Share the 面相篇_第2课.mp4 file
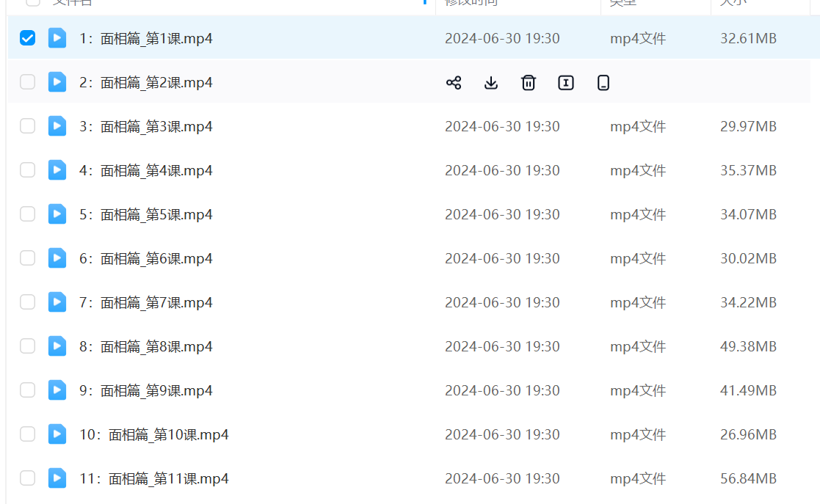Viewport: 820px width, 504px height. pyautogui.click(x=454, y=83)
